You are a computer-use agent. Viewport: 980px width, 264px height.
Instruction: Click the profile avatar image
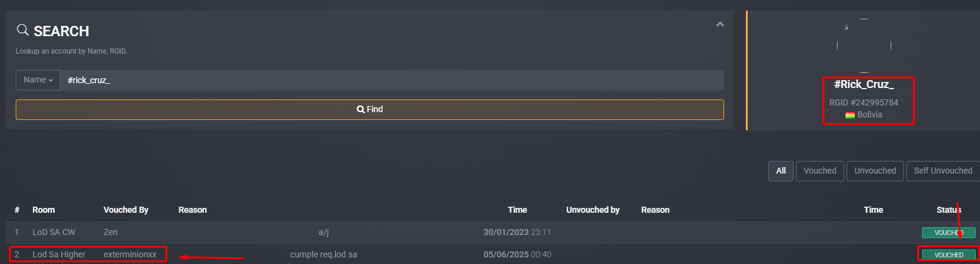pos(864,45)
